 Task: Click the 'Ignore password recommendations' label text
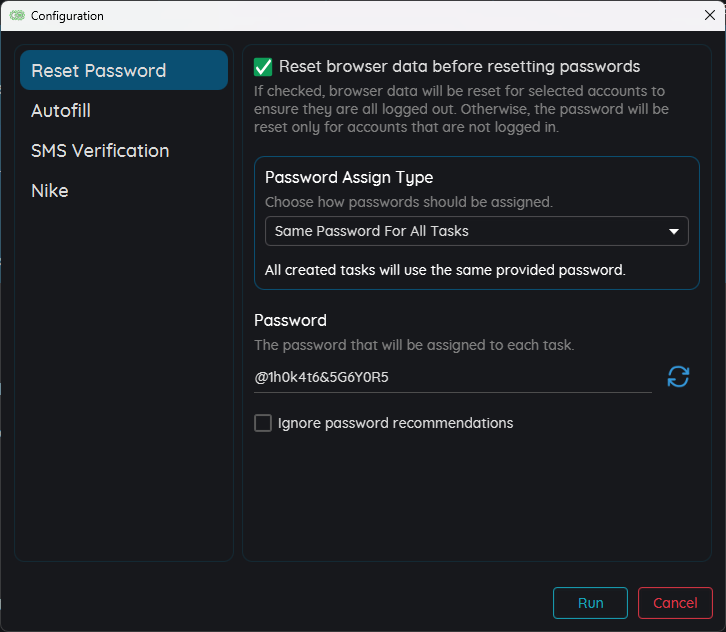(x=395, y=423)
